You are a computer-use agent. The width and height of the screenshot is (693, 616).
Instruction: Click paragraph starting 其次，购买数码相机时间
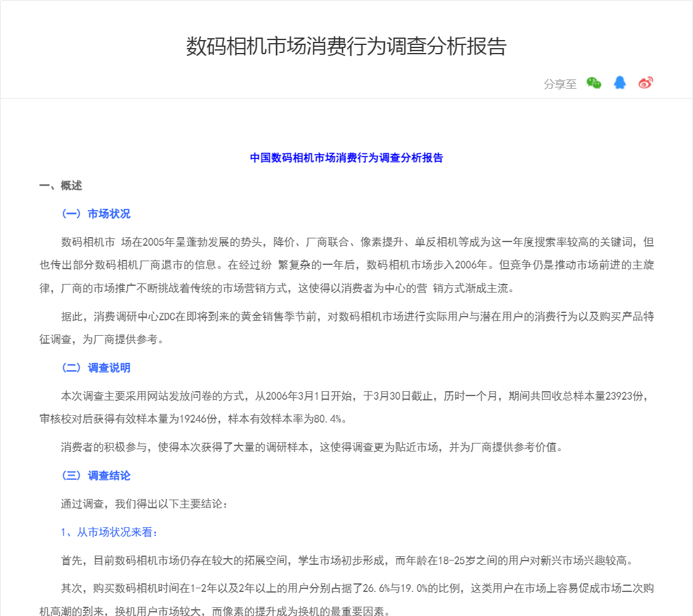click(346, 599)
